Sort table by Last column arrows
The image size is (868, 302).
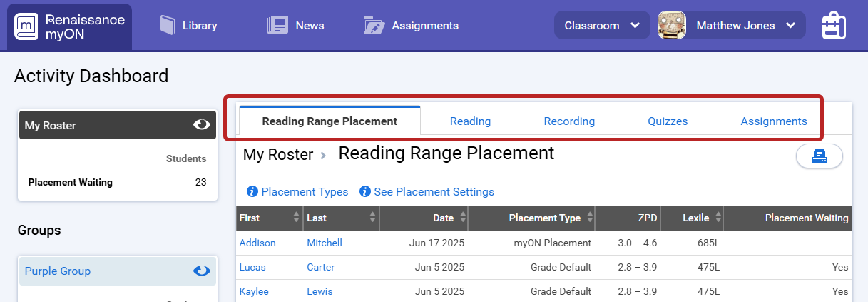(372, 218)
